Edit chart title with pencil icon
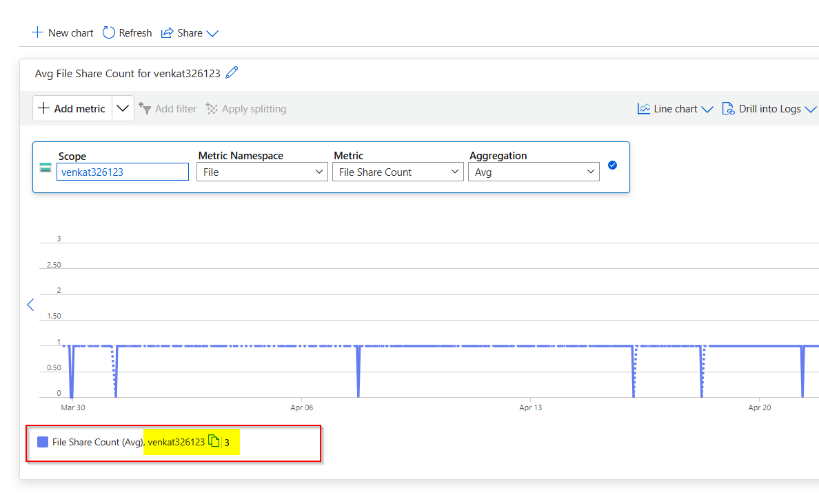Image resolution: width=819 pixels, height=504 pixels. (x=232, y=72)
